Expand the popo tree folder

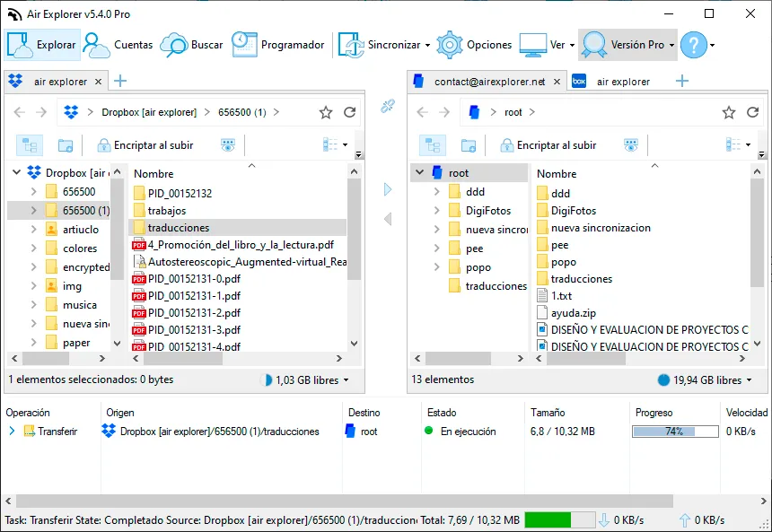click(x=436, y=267)
